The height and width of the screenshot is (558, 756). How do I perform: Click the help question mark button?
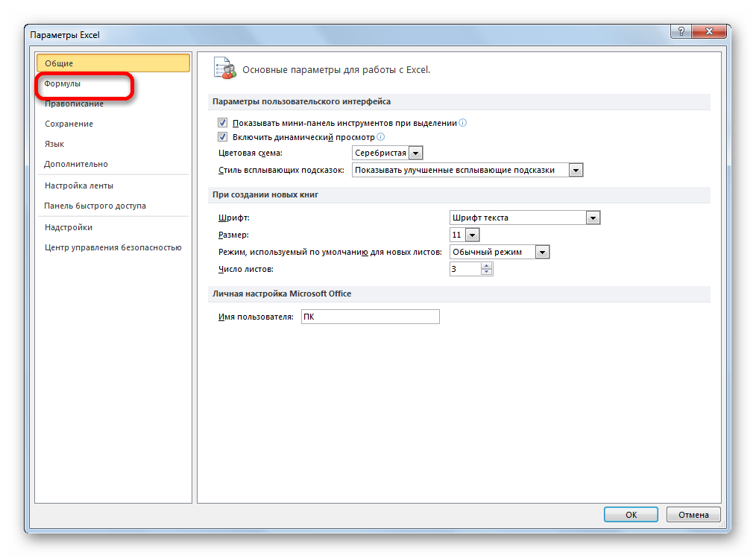coord(681,32)
